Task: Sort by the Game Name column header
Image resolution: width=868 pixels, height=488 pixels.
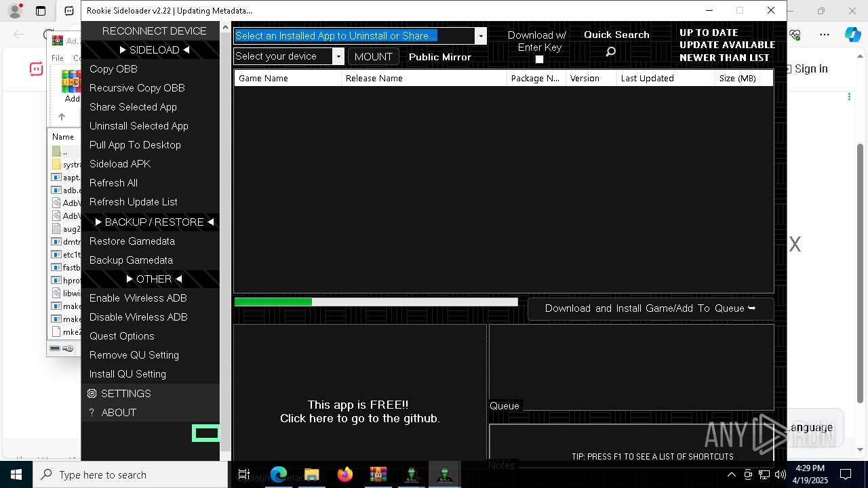Action: (x=288, y=78)
